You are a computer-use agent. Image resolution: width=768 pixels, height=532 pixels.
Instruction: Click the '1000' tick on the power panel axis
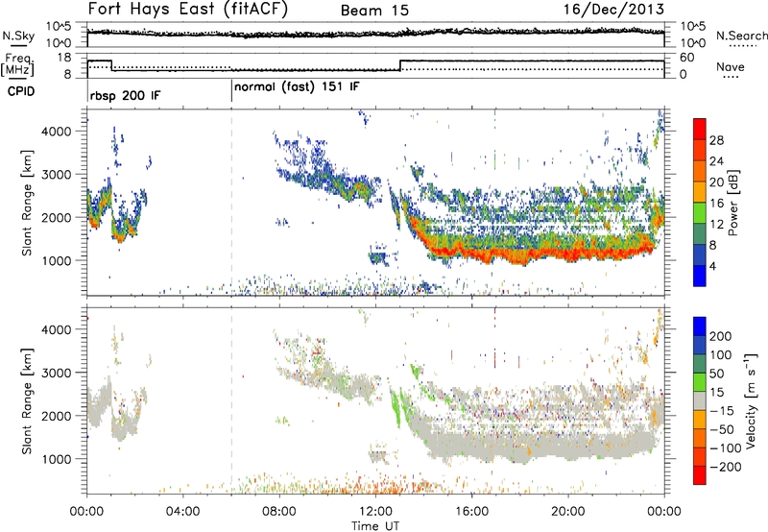(x=57, y=260)
